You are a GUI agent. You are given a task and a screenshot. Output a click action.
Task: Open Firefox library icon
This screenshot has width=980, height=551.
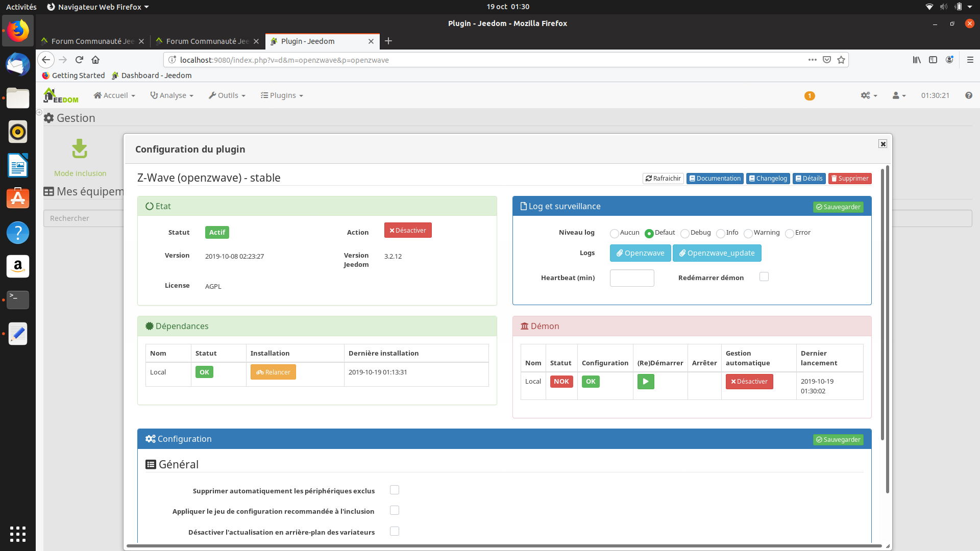[917, 60]
